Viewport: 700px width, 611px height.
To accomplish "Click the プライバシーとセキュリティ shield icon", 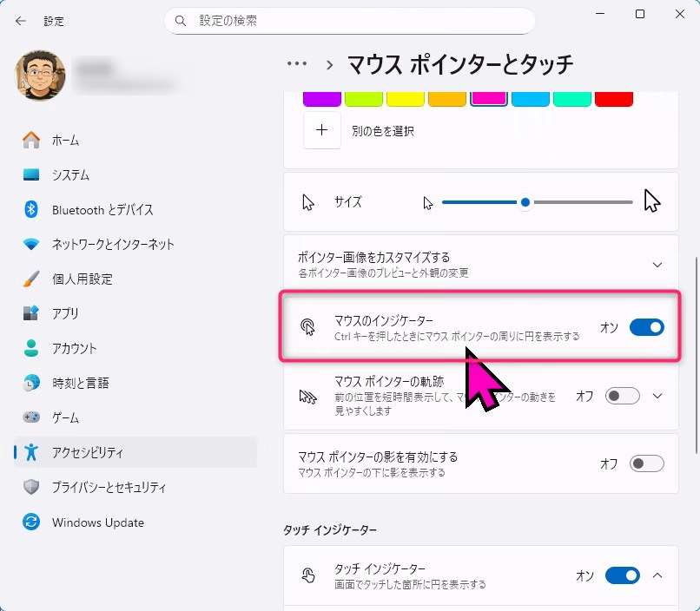I will point(31,488).
